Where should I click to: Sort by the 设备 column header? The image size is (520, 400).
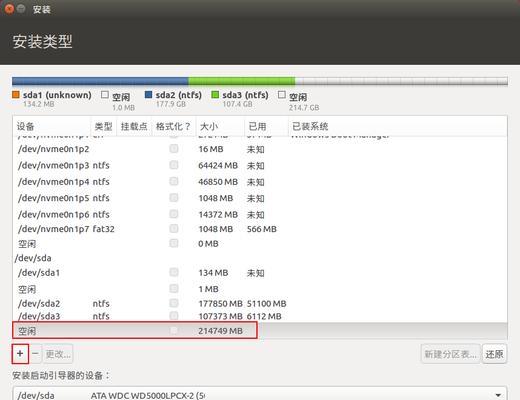[x=52, y=126]
